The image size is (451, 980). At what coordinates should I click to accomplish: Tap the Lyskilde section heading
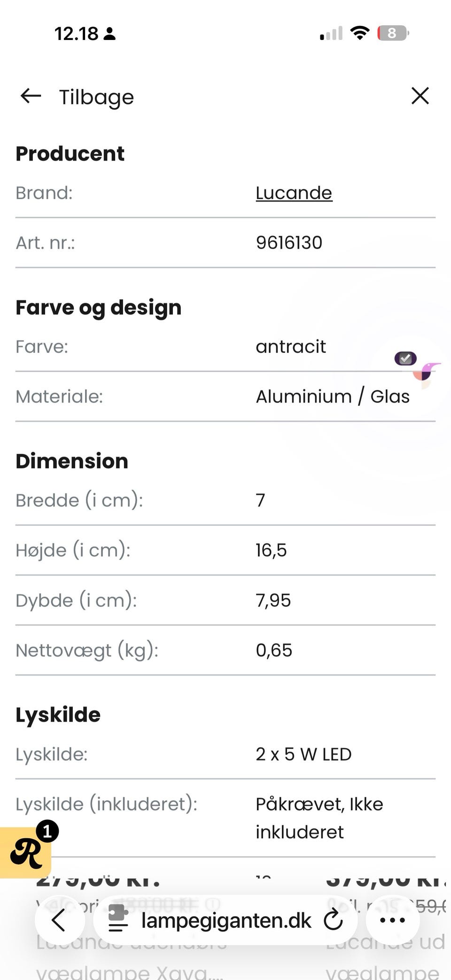58,715
